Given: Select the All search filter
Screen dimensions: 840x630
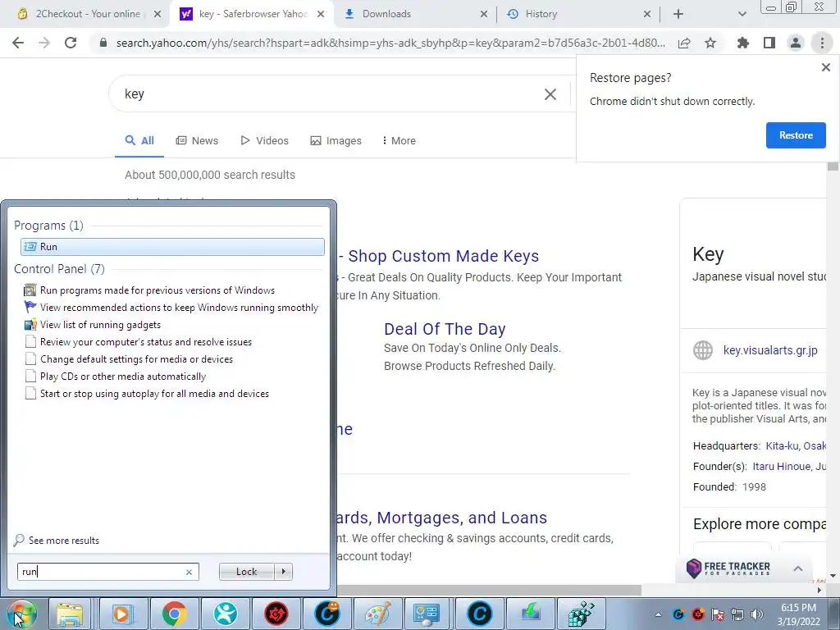Looking at the screenshot, I should (x=139, y=140).
